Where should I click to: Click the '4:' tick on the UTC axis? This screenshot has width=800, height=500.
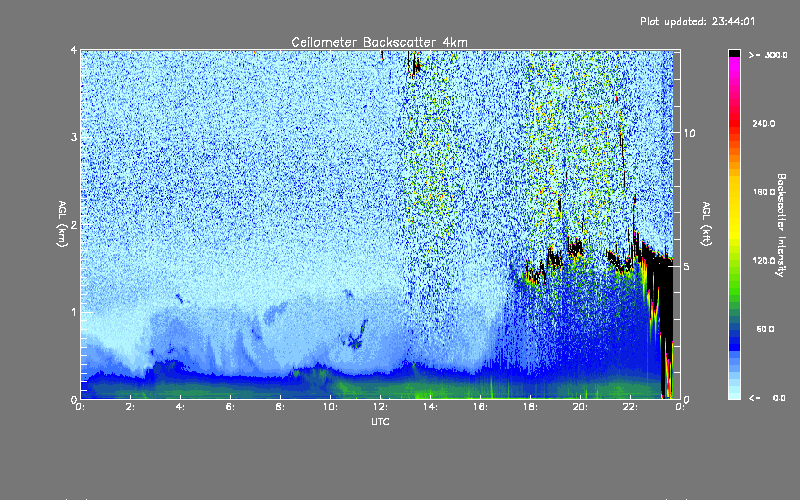tap(180, 407)
